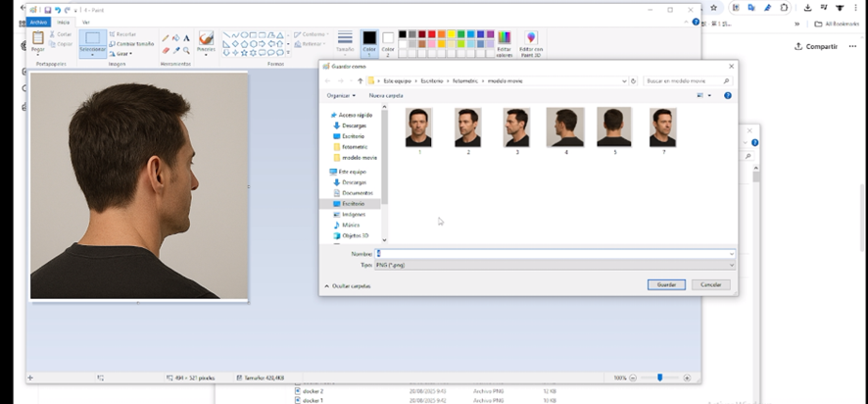Click the Guardar button

point(666,284)
